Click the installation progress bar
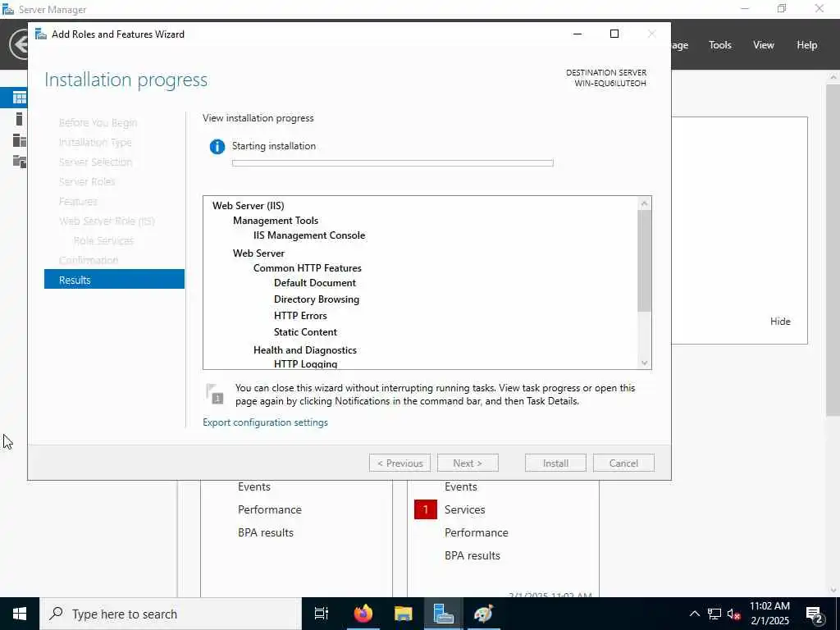Viewport: 840px width, 630px height. click(393, 163)
